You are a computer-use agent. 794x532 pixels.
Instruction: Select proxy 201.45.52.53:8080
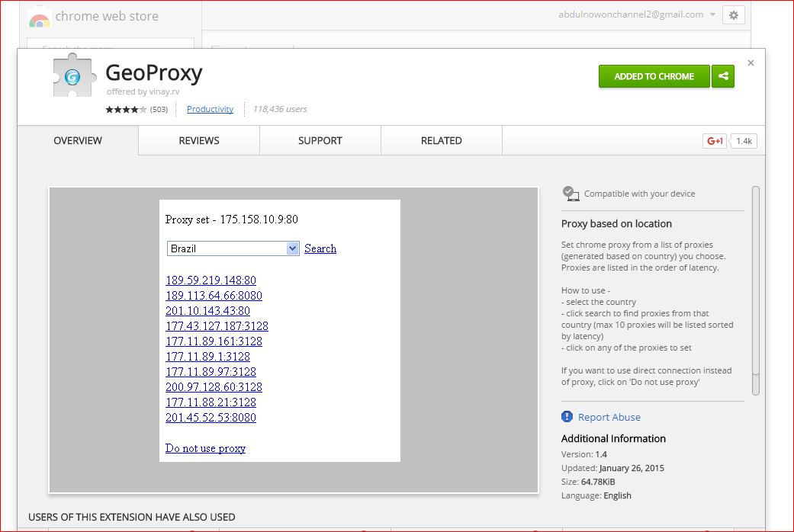(211, 417)
